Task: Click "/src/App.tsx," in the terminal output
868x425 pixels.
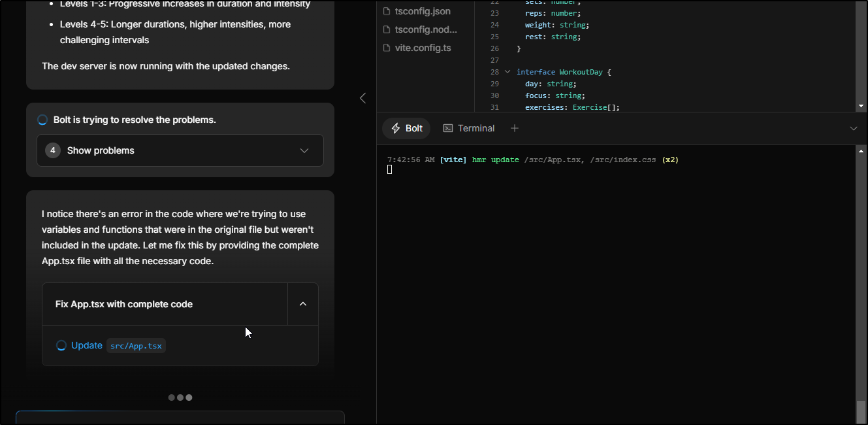Action: 555,160
